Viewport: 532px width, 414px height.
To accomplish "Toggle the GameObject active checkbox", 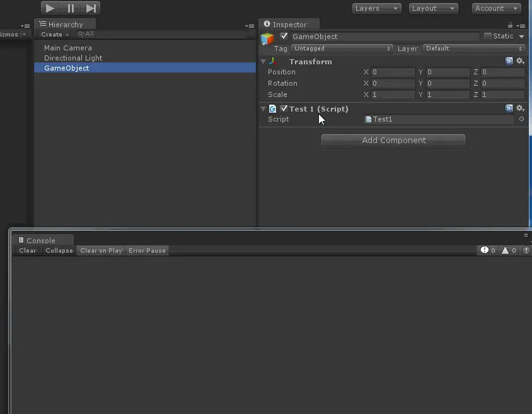I will (284, 36).
